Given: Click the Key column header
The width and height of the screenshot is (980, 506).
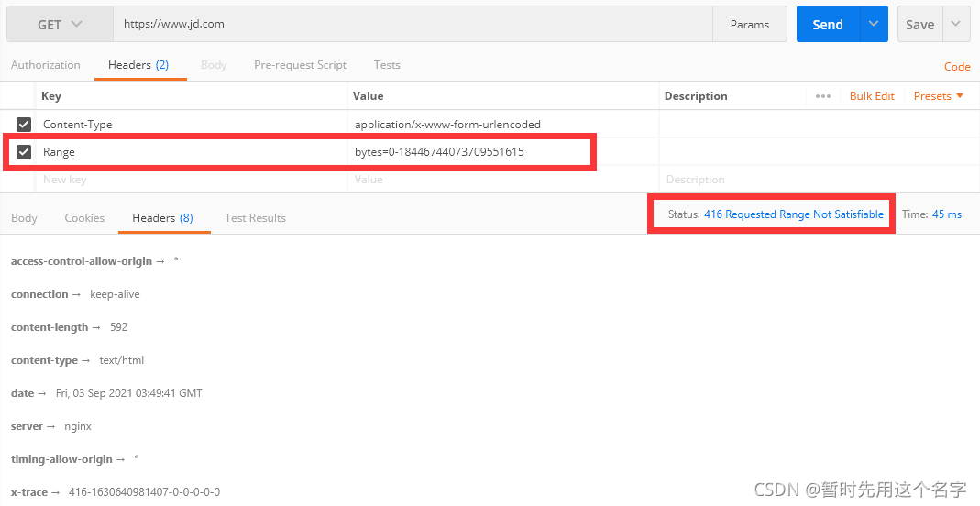Looking at the screenshot, I should (51, 96).
